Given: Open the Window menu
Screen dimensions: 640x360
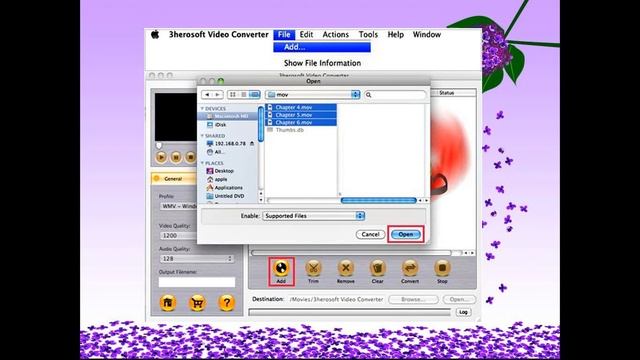Looking at the screenshot, I should click(427, 35).
